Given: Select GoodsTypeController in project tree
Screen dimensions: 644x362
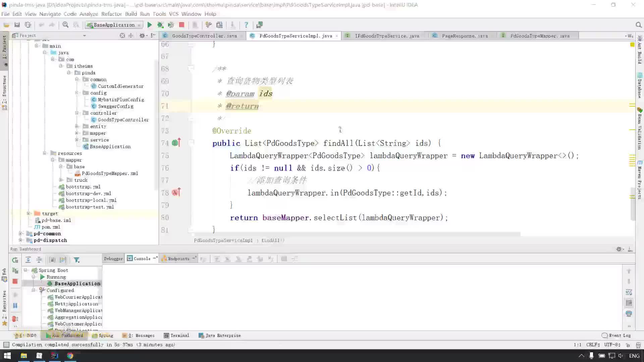Looking at the screenshot, I should [120, 120].
